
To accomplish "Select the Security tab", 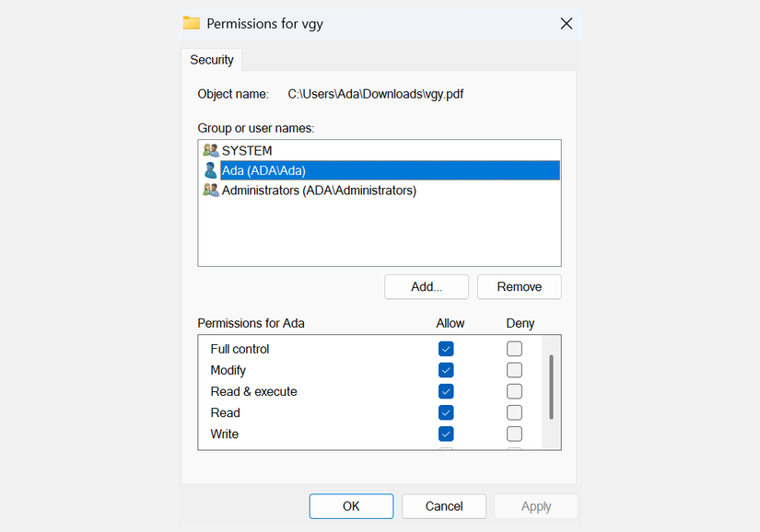I will 212,60.
